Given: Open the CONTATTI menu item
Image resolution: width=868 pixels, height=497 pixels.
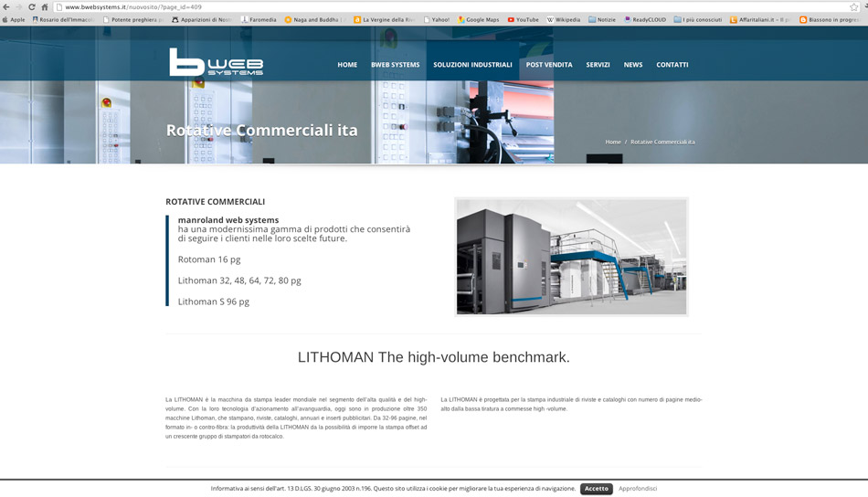Looking at the screenshot, I should pos(672,65).
